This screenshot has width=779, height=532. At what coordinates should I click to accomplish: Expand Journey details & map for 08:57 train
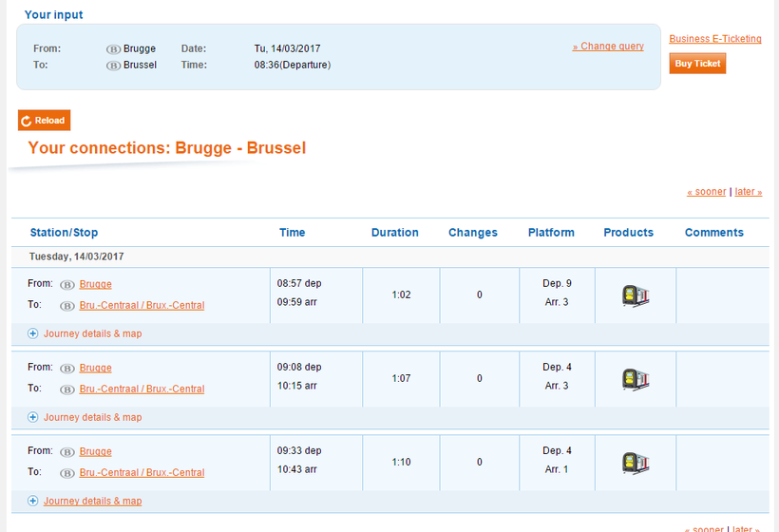(x=92, y=333)
